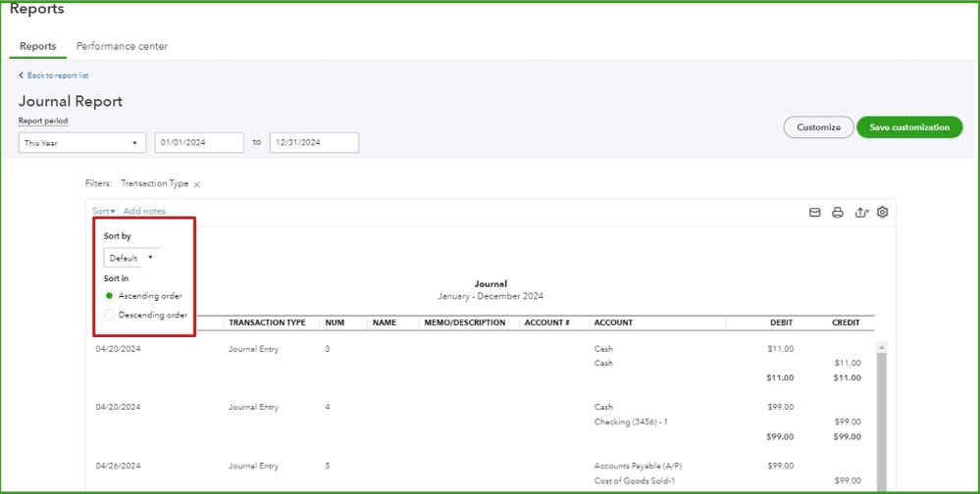This screenshot has width=980, height=494.
Task: Select the Reports tab
Action: (38, 46)
